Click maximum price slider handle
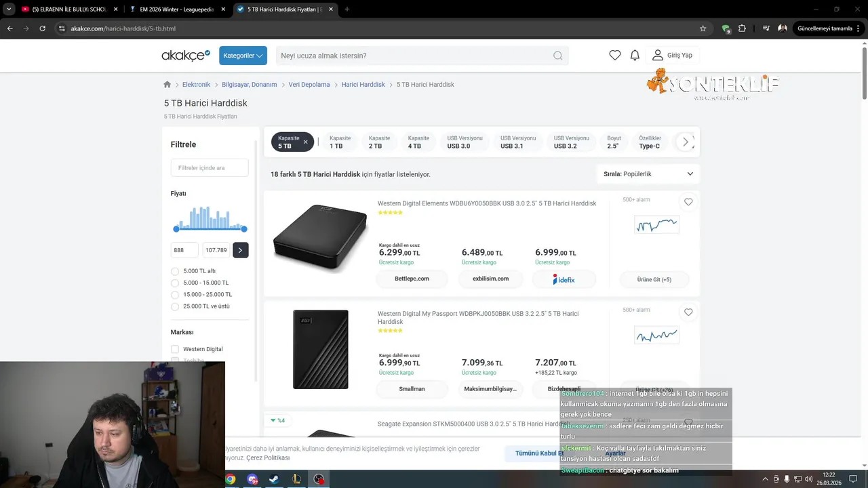Viewport: 868px width, 488px height. [244, 229]
